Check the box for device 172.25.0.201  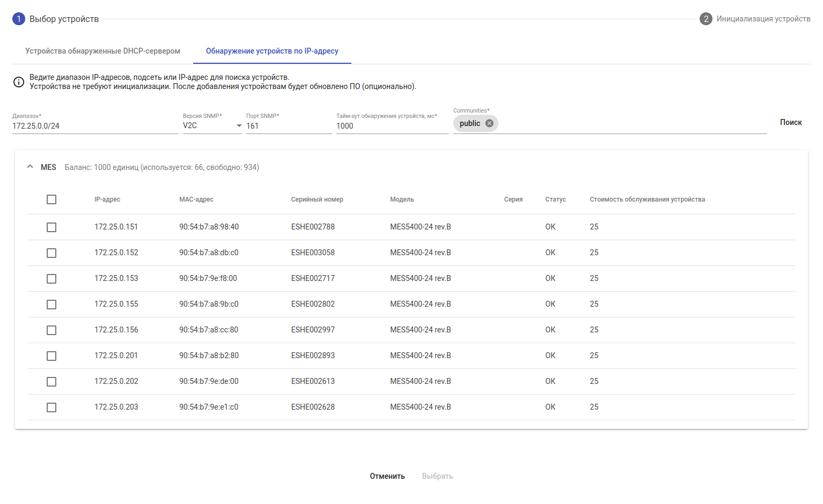(x=52, y=356)
